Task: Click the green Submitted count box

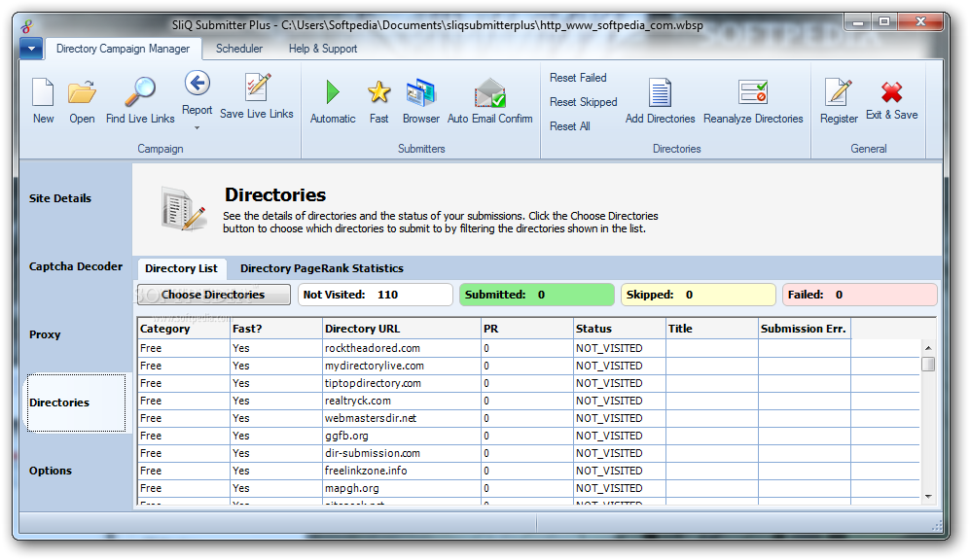Action: pyautogui.click(x=536, y=295)
